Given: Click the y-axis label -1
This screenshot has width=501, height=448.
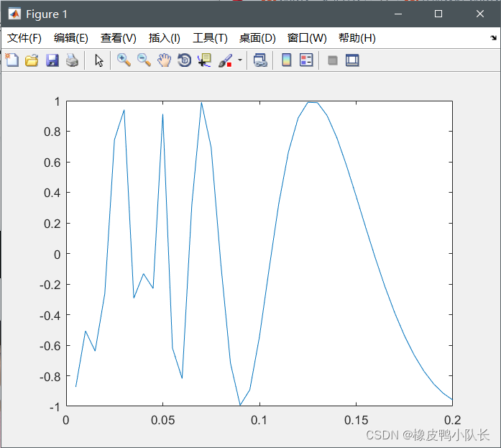Looking at the screenshot, I should coord(55,408).
